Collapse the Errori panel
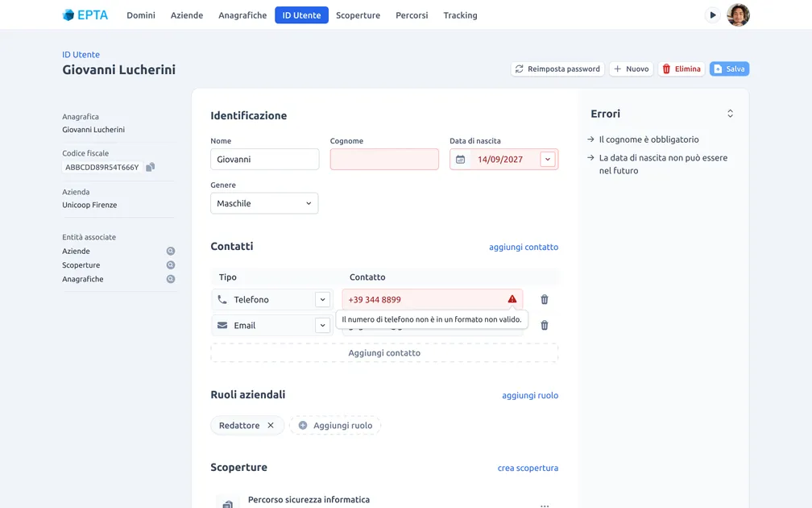 pyautogui.click(x=730, y=114)
